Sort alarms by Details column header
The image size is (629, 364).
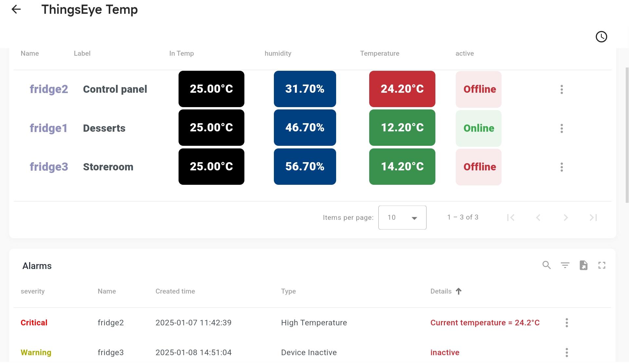tap(441, 291)
